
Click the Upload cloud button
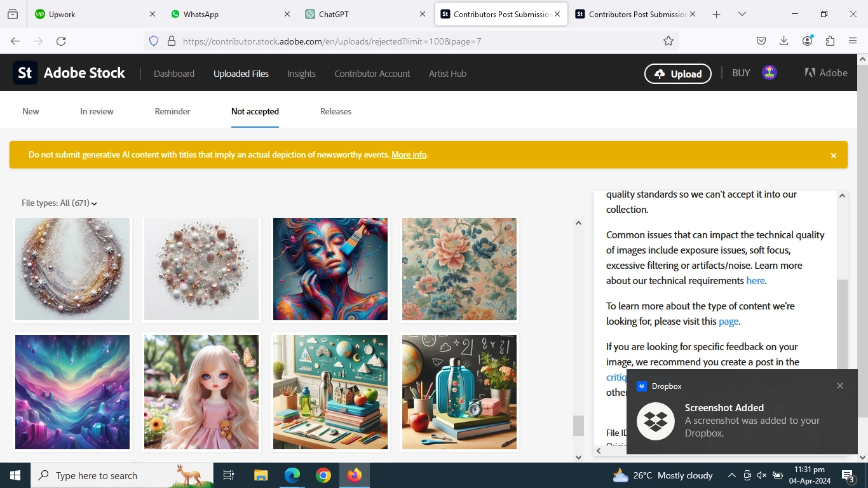tap(678, 74)
